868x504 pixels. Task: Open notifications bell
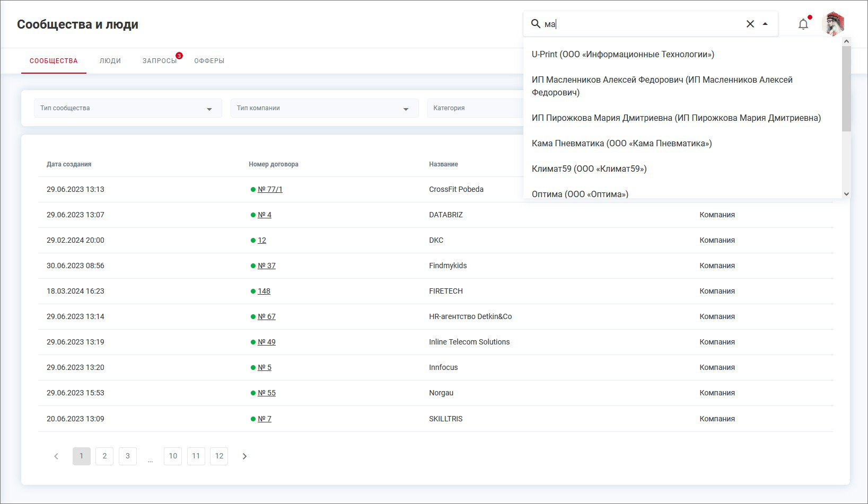coord(803,24)
